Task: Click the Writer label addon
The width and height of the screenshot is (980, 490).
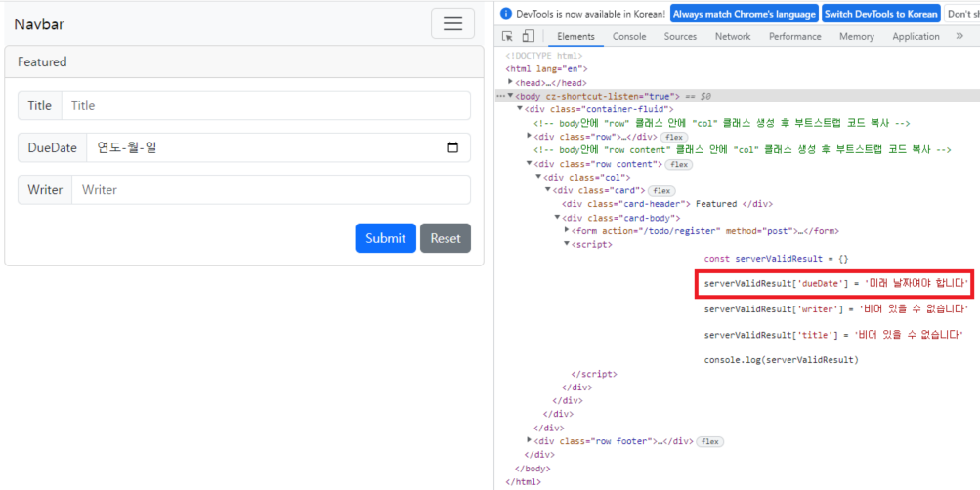Action: click(45, 189)
